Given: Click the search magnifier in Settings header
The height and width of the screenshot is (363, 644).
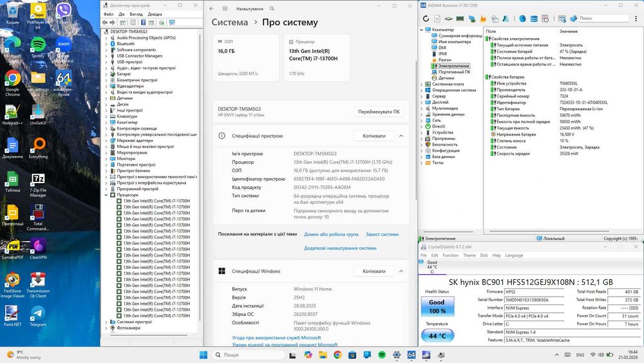Looking at the screenshot, I should click(272, 8).
